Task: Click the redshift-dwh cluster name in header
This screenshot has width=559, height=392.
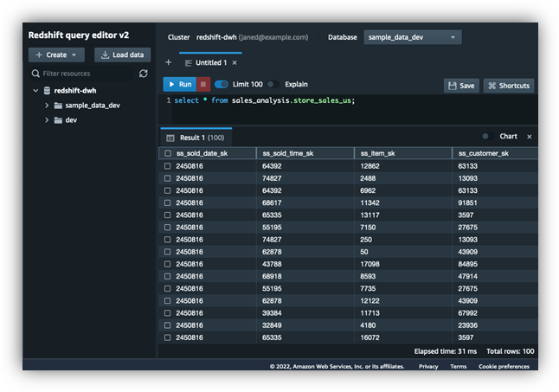Action: 216,37
